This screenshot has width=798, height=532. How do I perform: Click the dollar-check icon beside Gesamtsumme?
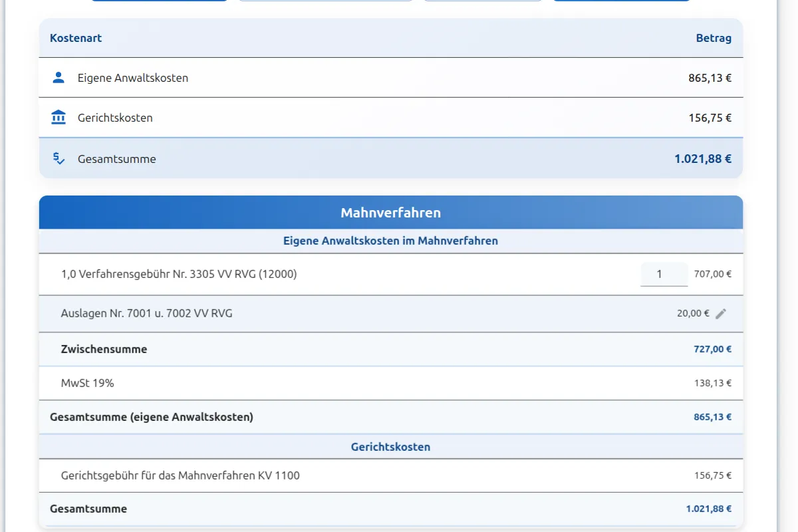point(59,159)
